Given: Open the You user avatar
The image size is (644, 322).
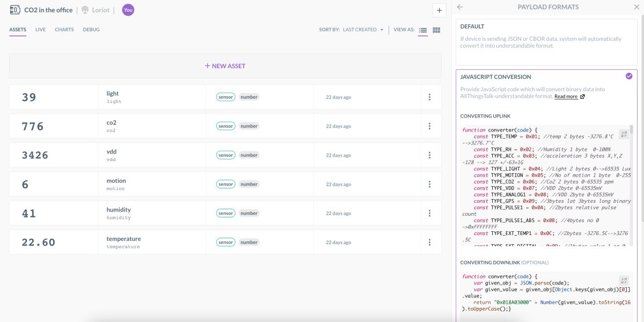Looking at the screenshot, I should coord(128,10).
